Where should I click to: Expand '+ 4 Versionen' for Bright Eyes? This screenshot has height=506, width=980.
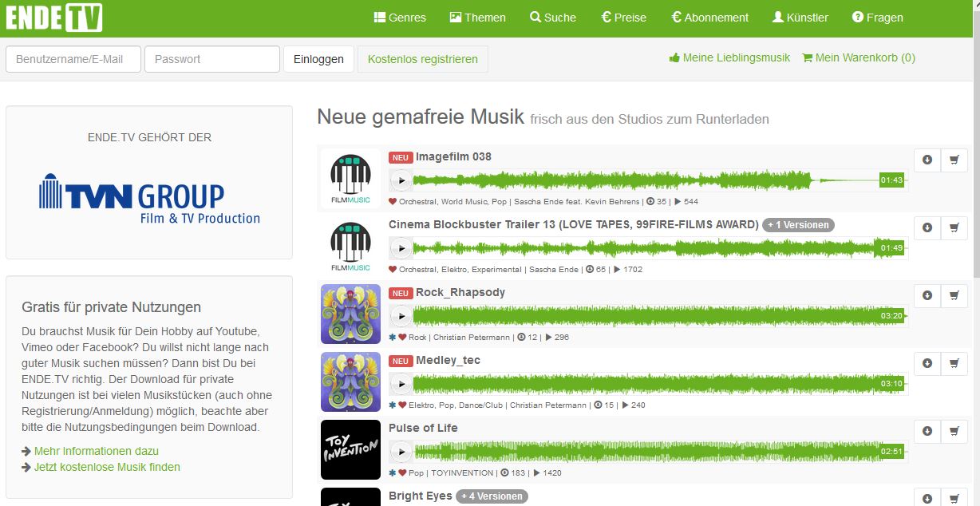[x=492, y=496]
